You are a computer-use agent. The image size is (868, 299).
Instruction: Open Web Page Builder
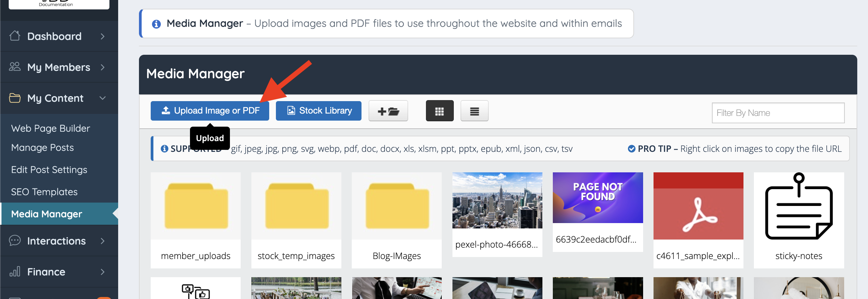coord(51,128)
